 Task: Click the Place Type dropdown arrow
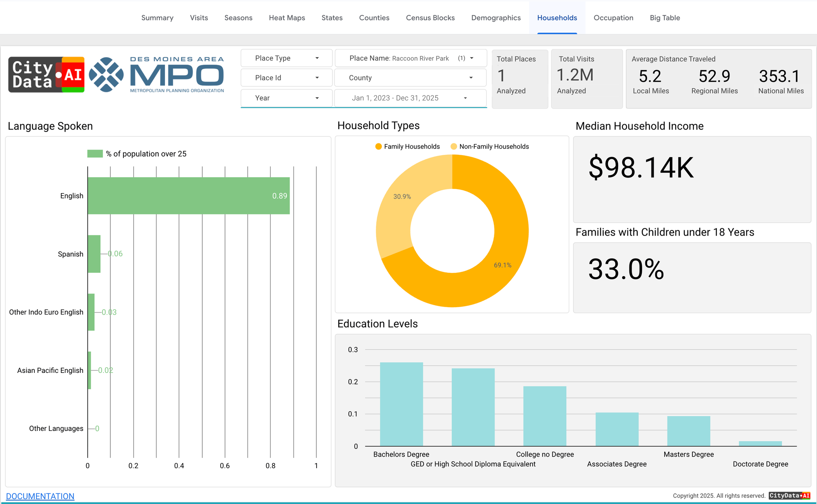click(x=317, y=58)
